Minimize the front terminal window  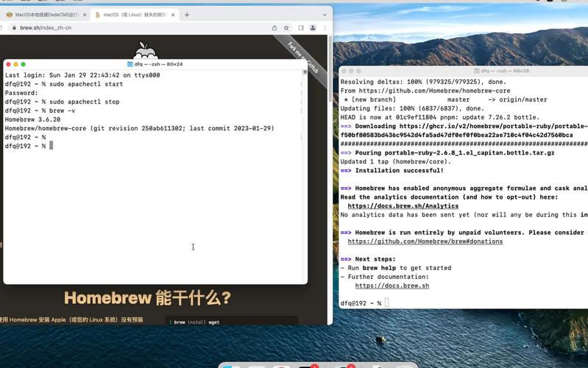[x=15, y=65]
